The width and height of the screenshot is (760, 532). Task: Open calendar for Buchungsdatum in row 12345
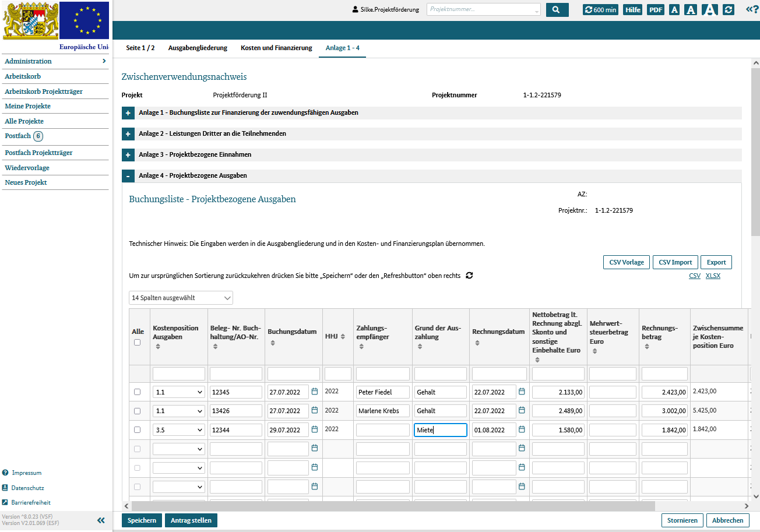(x=315, y=392)
